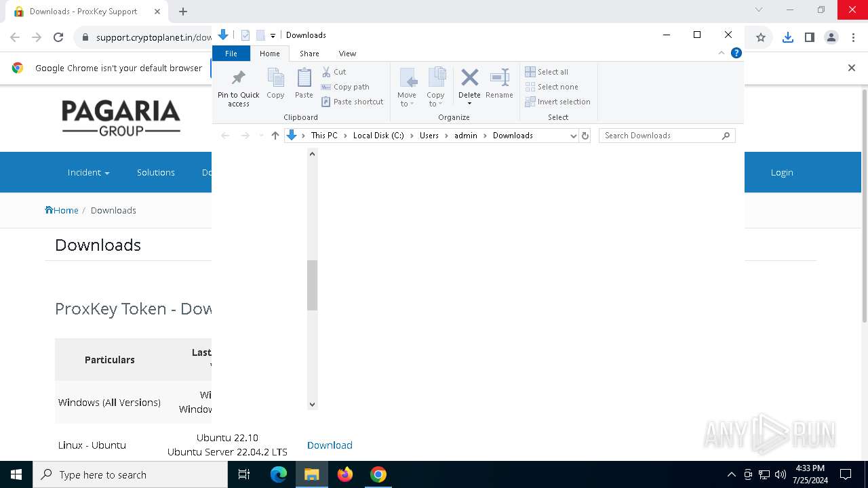Image resolution: width=868 pixels, height=488 pixels.
Task: Show hidden tray icons chevron
Action: [731, 474]
